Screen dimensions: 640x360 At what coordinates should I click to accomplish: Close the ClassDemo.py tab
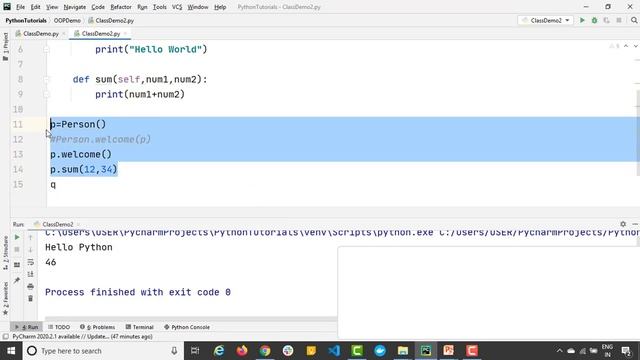(x=64, y=34)
